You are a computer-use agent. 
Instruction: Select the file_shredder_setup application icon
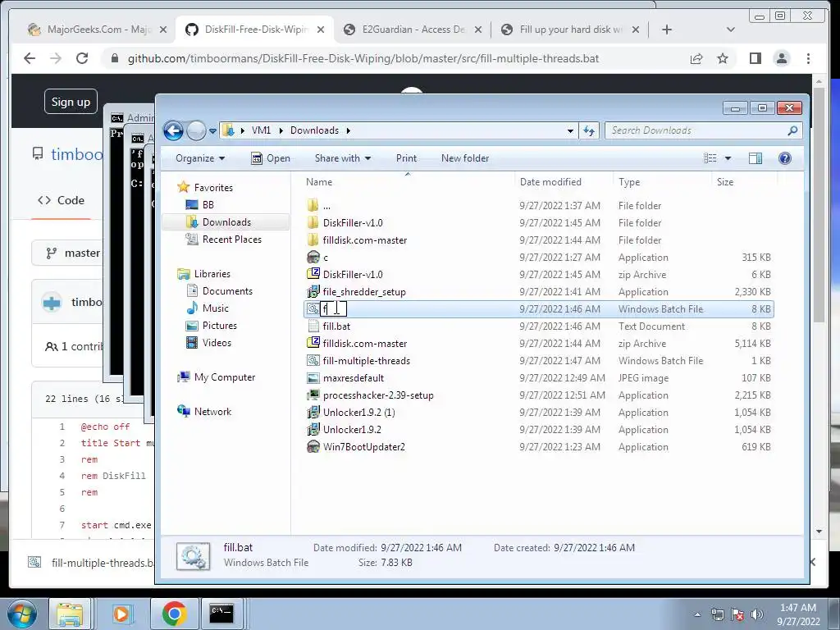pos(313,291)
